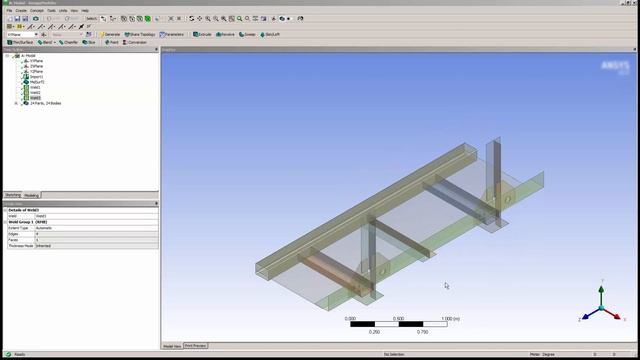Viewport: 640px width, 360px height.
Task: Open the Concept menu
Action: 37,11
